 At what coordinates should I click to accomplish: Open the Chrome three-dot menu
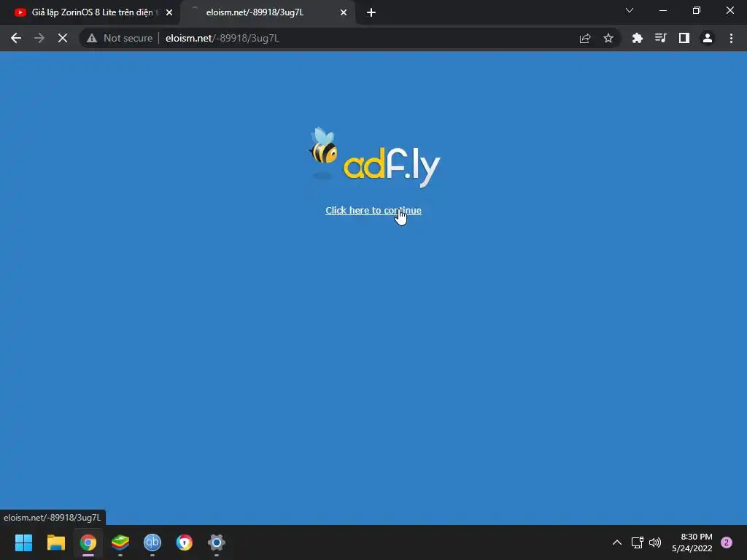[731, 38]
